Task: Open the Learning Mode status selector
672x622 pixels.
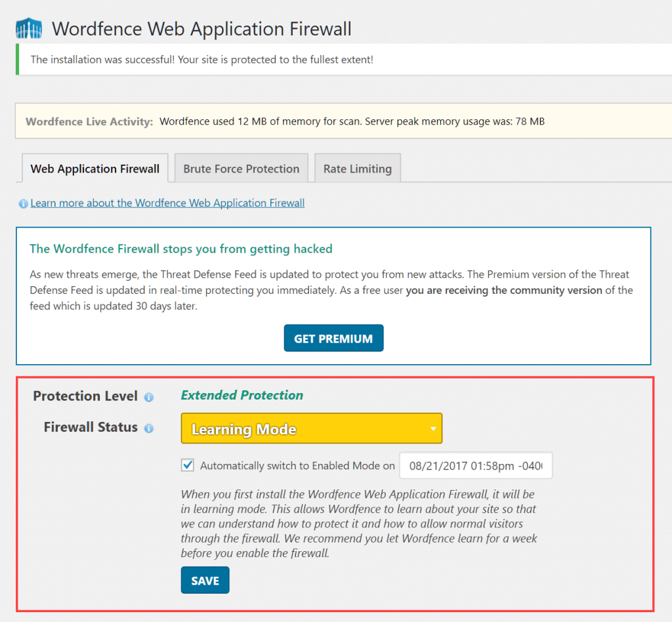Action: [x=312, y=428]
